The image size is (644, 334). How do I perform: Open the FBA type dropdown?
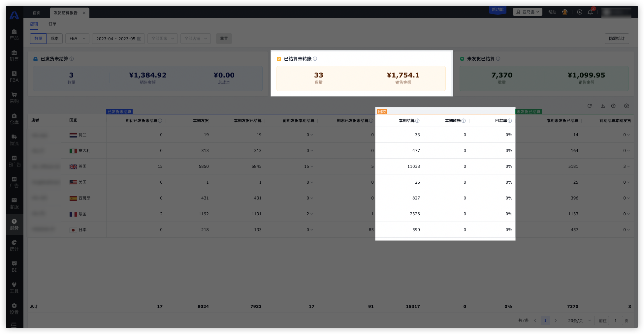(x=77, y=39)
